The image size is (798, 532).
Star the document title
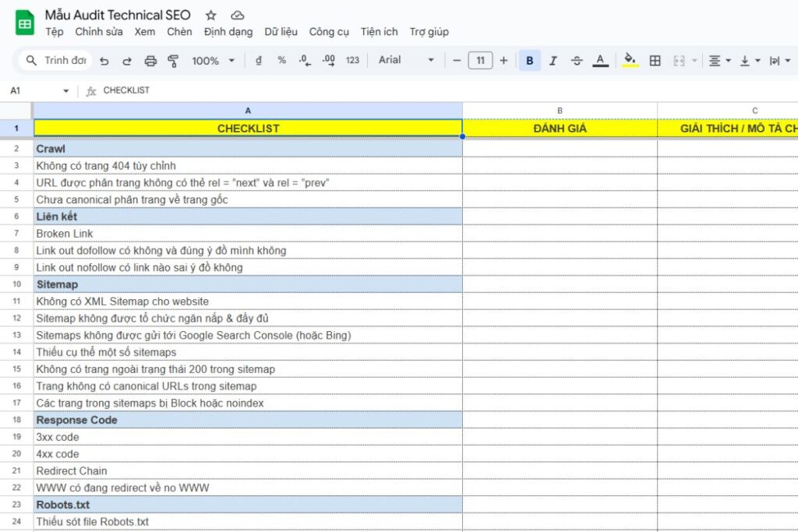tap(211, 16)
